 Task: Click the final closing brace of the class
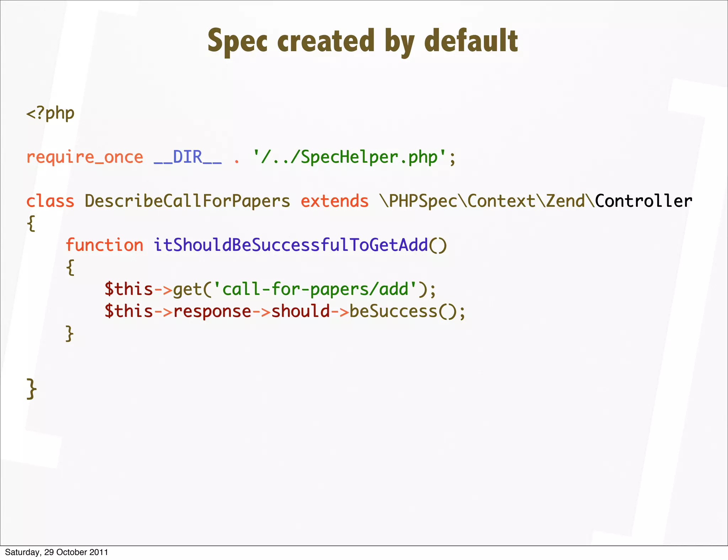31,389
